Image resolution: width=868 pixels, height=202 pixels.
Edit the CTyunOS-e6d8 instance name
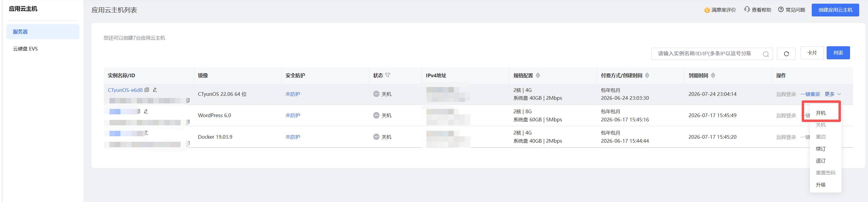coord(155,90)
